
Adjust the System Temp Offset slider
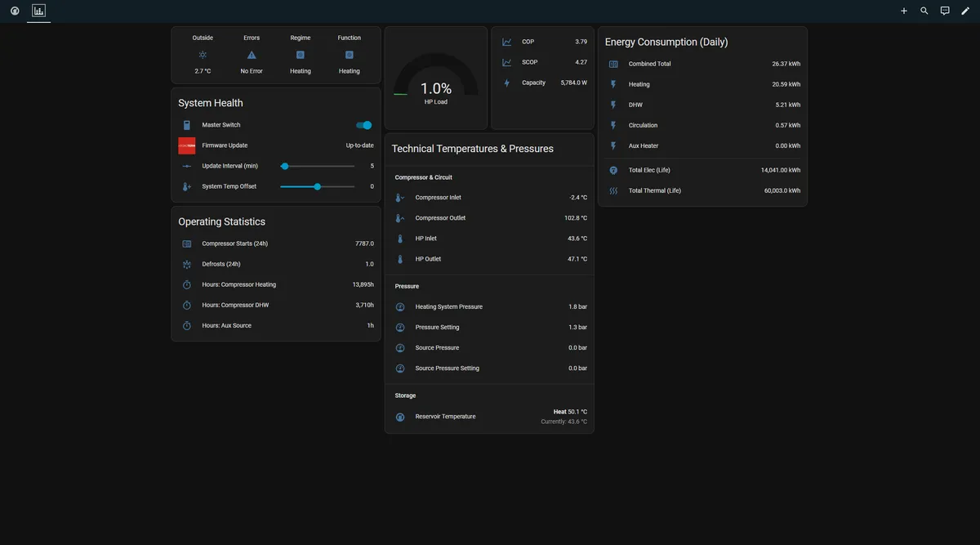click(318, 186)
